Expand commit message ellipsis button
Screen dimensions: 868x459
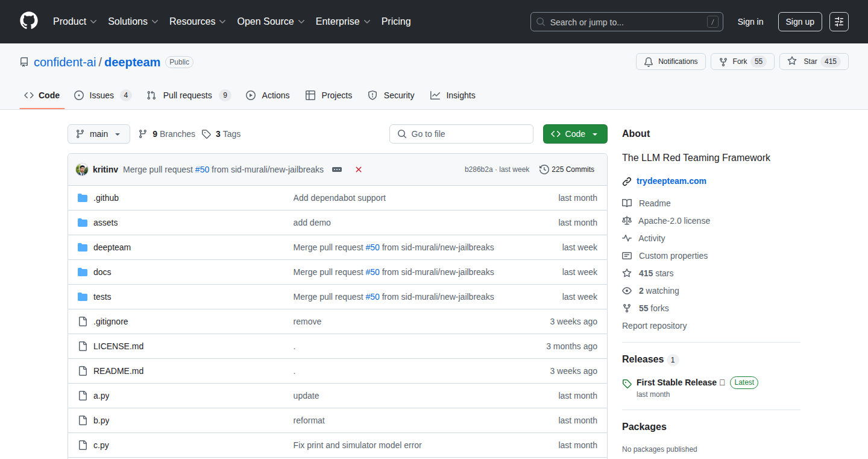(337, 169)
